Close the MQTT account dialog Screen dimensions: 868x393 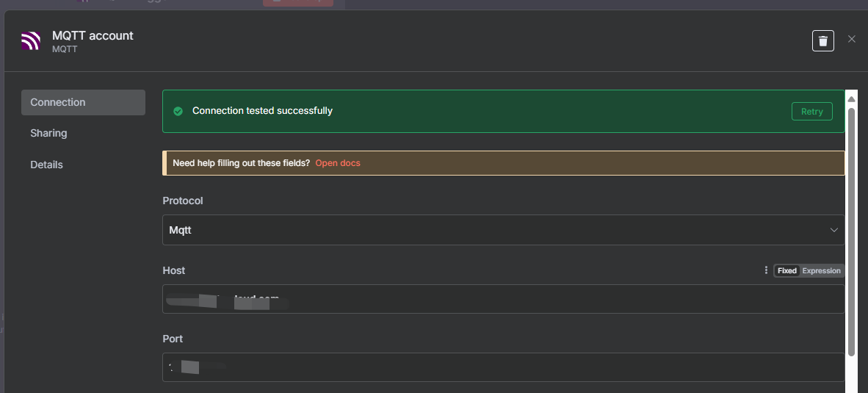(x=851, y=39)
